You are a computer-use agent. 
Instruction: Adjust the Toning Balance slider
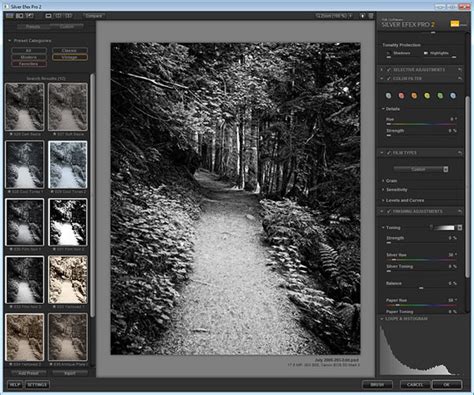pos(421,288)
